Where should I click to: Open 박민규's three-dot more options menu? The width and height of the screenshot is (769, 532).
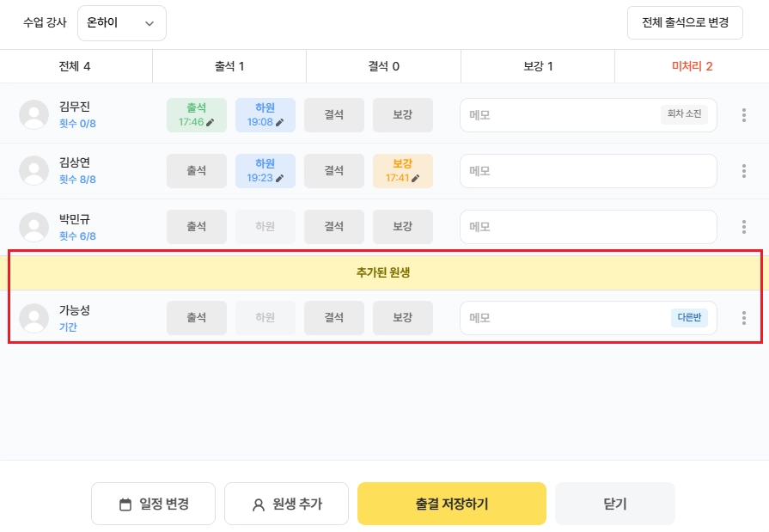coord(743,227)
